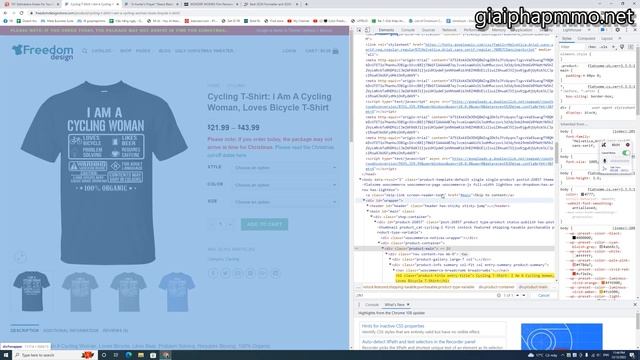Share product on Pinterest icon
The width and height of the screenshot is (640, 360).
250,273
